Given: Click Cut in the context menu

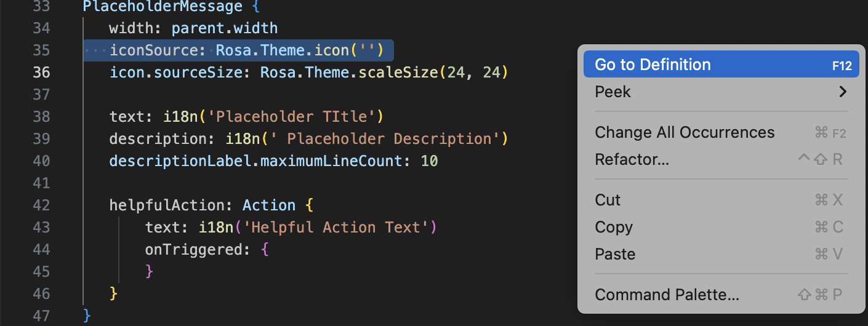Looking at the screenshot, I should click(x=608, y=200).
